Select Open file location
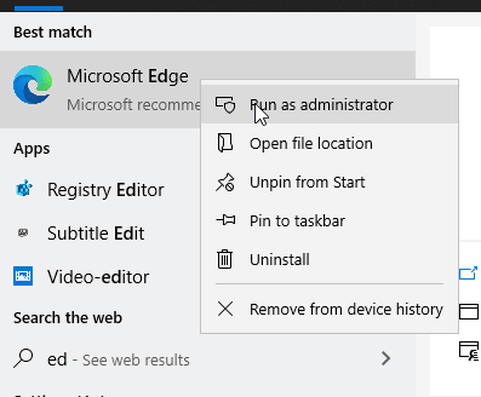 (329, 143)
